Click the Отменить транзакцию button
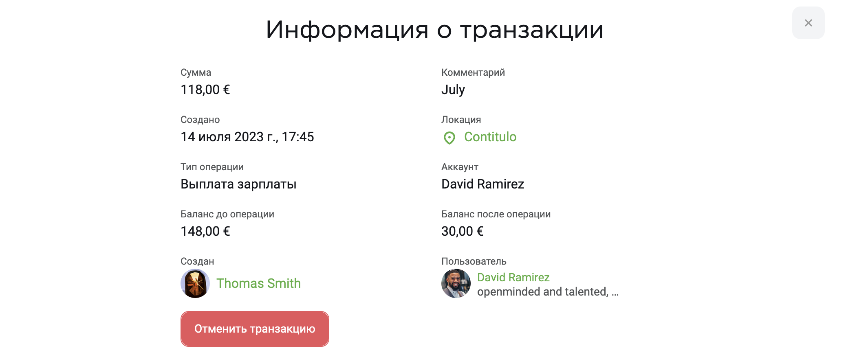The image size is (868, 355). pyautogui.click(x=255, y=329)
